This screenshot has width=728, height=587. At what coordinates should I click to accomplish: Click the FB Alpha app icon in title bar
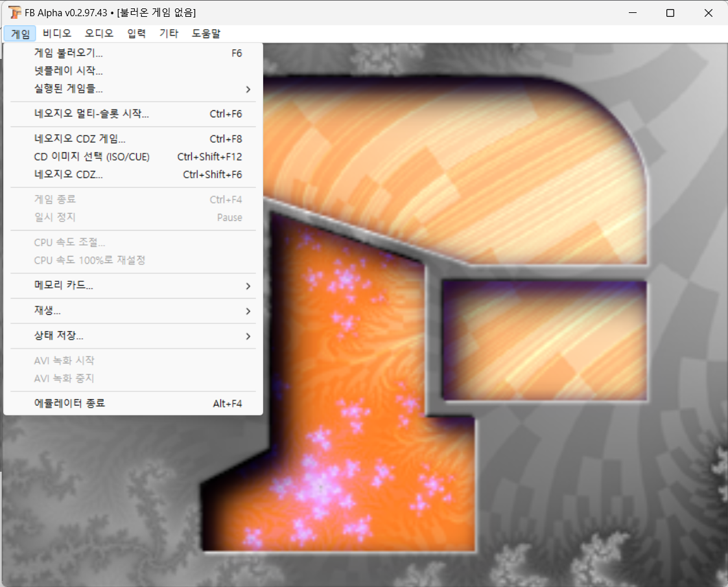point(15,12)
